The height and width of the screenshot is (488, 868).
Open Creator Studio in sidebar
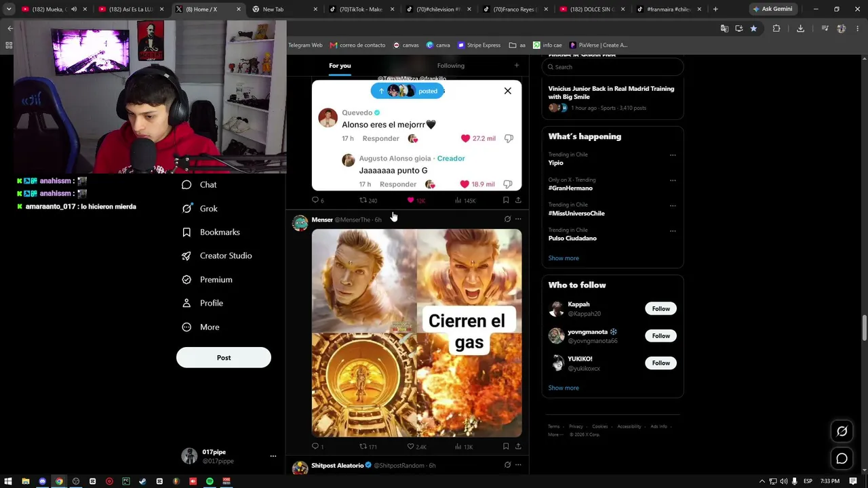pyautogui.click(x=216, y=256)
